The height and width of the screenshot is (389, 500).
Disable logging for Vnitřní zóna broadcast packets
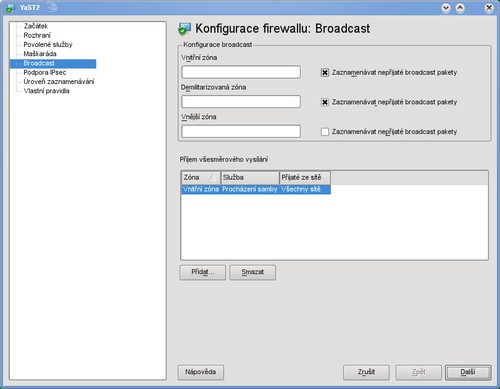[325, 72]
